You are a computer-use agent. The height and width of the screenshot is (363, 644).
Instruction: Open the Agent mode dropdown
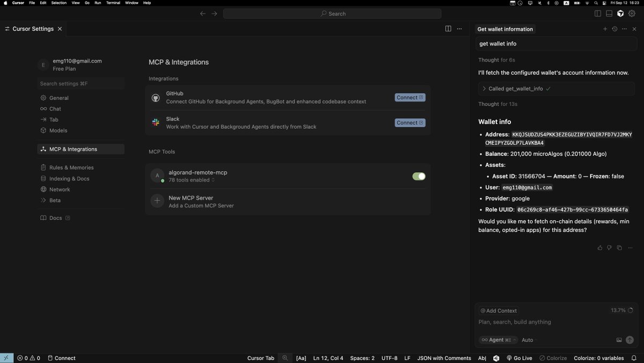click(498, 340)
